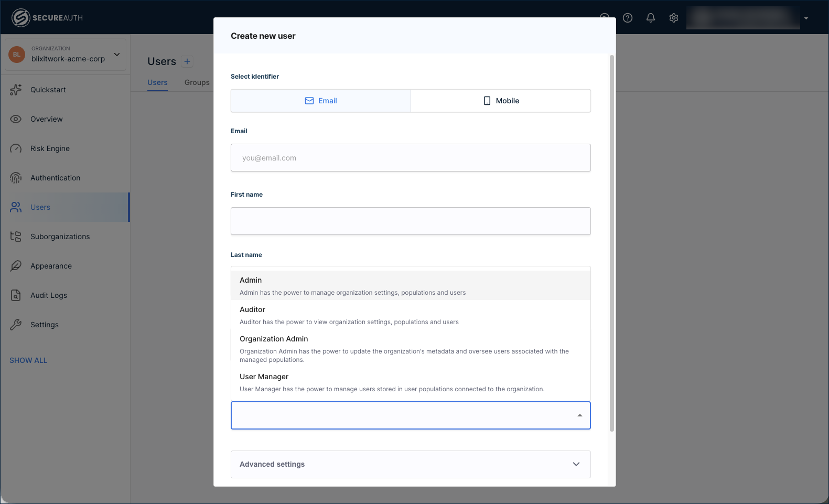Open Appearance in the sidebar

coord(65,266)
